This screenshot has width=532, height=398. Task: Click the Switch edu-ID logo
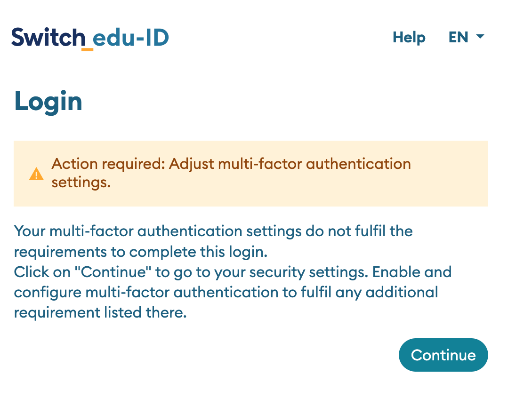click(x=90, y=38)
